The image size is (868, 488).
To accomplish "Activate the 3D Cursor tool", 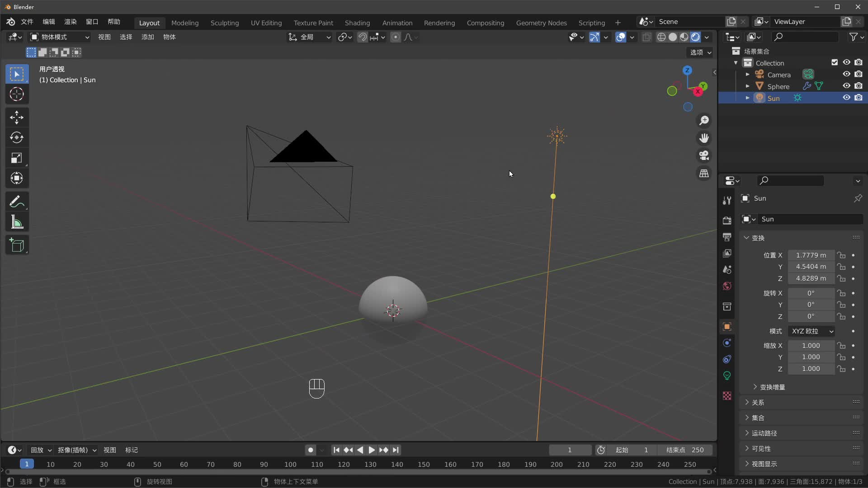I will click(x=17, y=94).
